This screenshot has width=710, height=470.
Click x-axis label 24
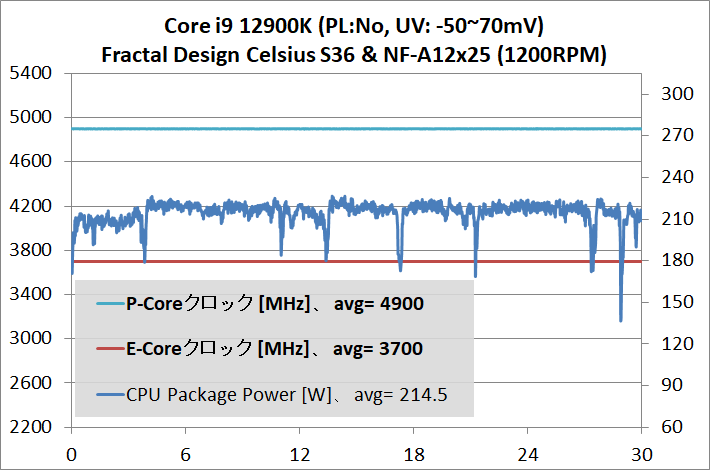point(528,455)
